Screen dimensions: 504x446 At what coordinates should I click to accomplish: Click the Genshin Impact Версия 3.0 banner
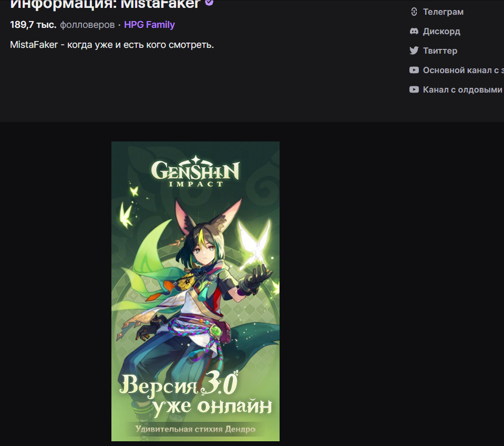(196, 291)
